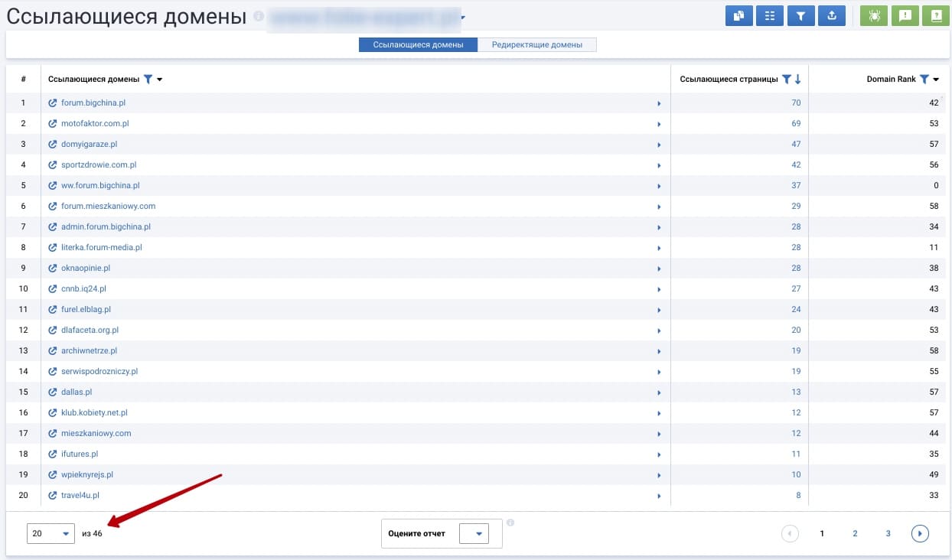Open the domain selector dropdown arrow in title

(463, 18)
